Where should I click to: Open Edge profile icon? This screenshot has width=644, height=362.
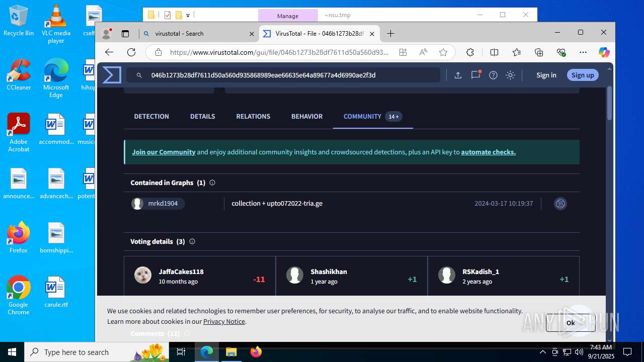click(106, 34)
